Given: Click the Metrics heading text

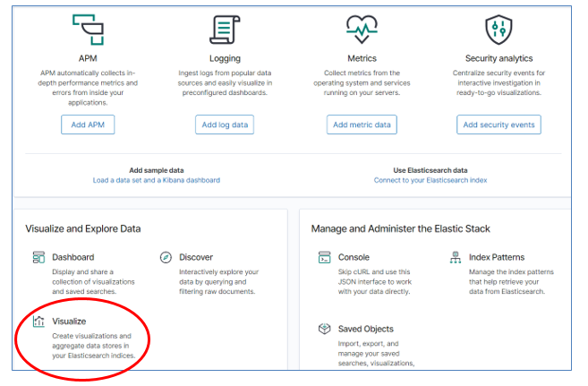Looking at the screenshot, I should coord(362,58).
